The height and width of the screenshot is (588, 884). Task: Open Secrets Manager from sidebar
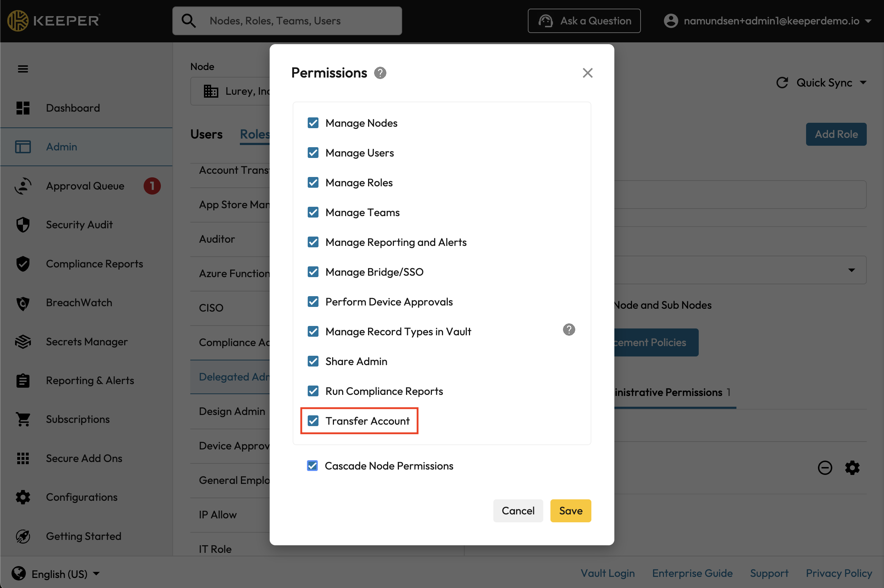point(87,342)
